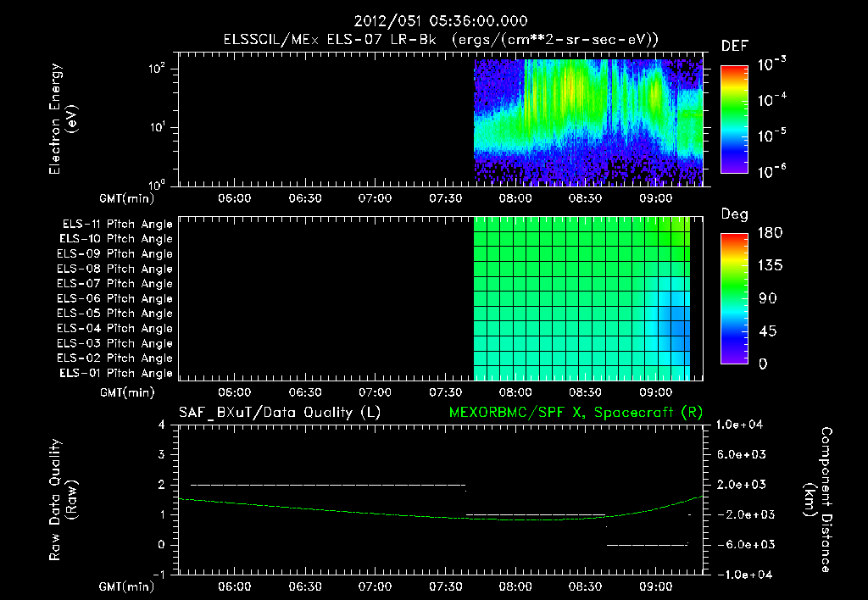
Task: Click 08:30 on the data quality time axis
Action: click(585, 586)
